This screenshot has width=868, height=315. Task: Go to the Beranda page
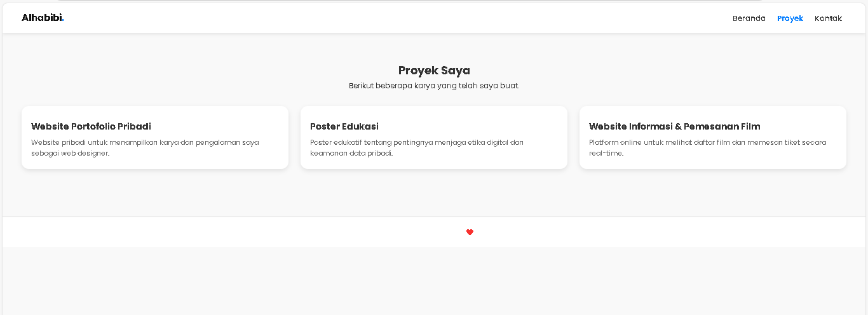[749, 18]
